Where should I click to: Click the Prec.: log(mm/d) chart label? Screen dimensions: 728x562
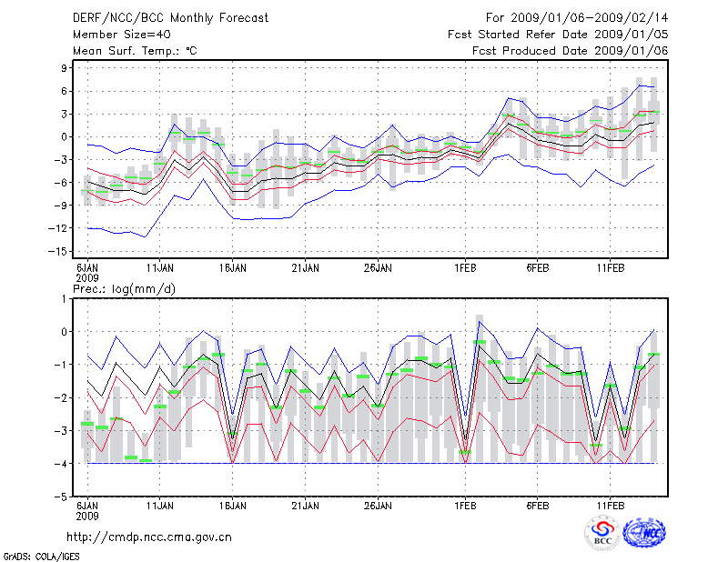pos(123,288)
